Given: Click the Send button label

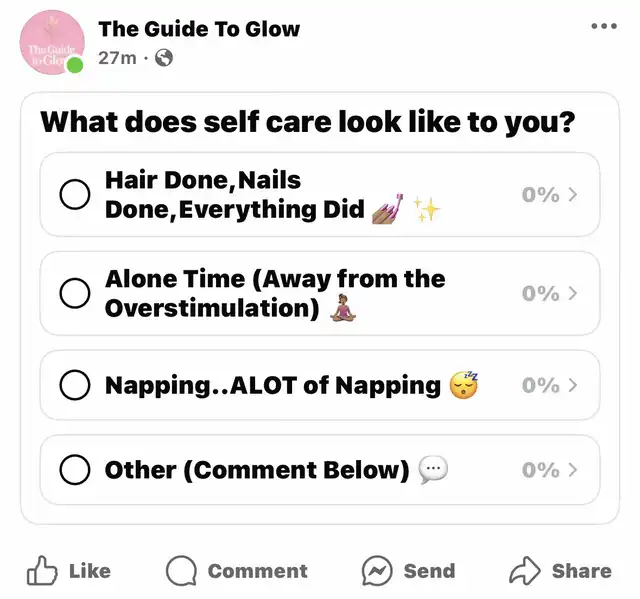Looking at the screenshot, I should click(429, 571).
